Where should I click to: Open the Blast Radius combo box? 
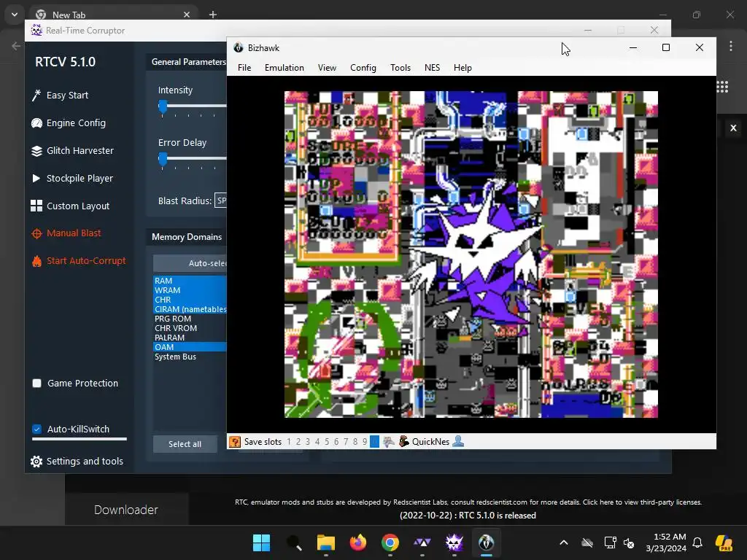tap(221, 201)
